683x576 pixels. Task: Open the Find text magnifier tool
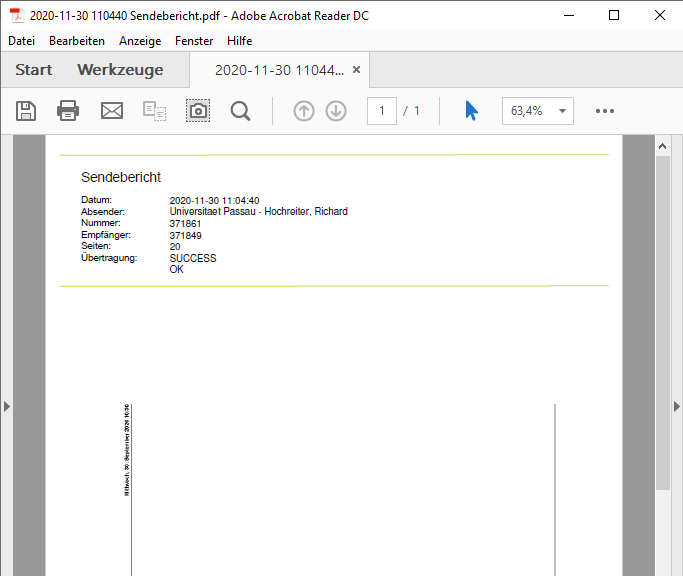240,111
